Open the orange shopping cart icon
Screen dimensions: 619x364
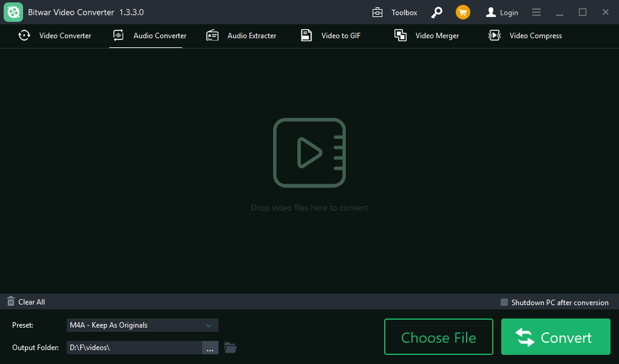pyautogui.click(x=462, y=12)
